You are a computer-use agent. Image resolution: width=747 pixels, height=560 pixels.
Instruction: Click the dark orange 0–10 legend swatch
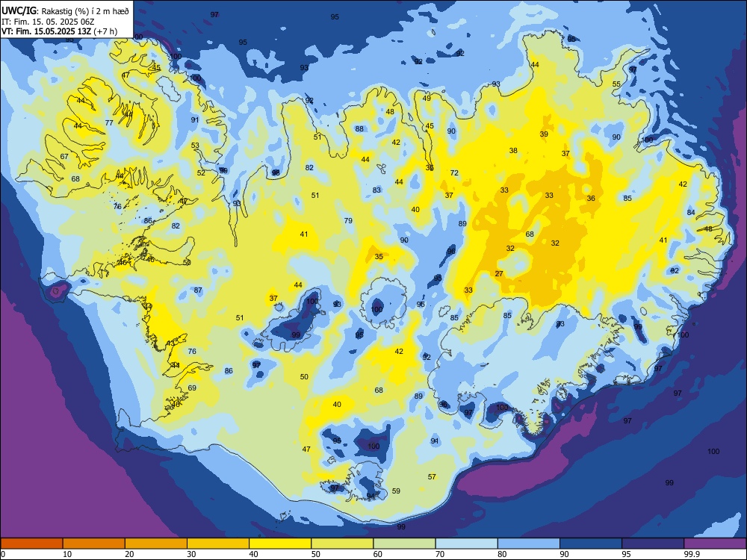31,544
